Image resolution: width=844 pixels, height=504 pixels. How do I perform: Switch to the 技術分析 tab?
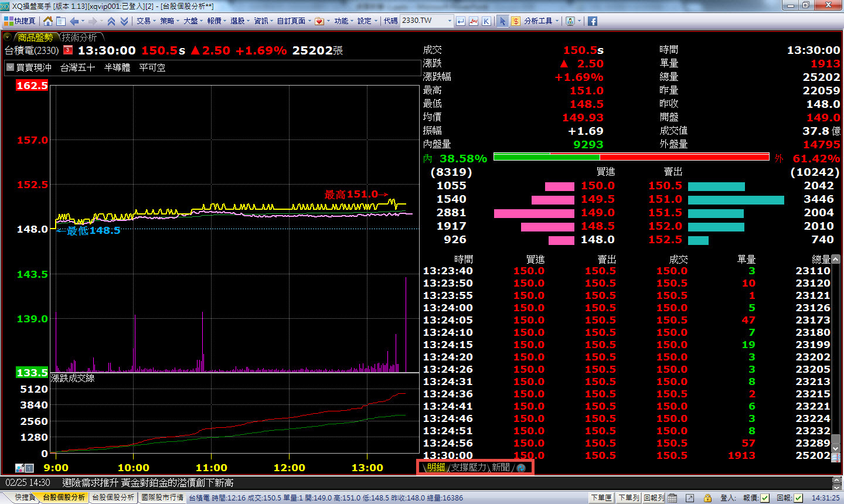80,38
